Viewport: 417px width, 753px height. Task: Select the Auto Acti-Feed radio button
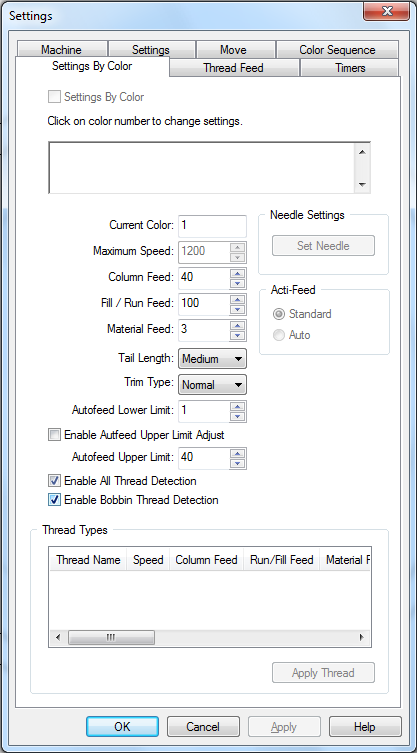[279, 335]
